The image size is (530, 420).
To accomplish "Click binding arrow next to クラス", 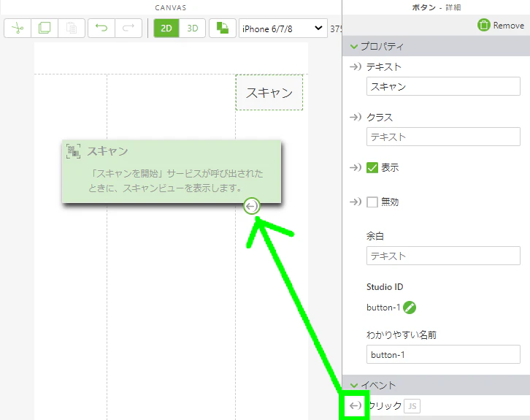I will pyautogui.click(x=356, y=117).
